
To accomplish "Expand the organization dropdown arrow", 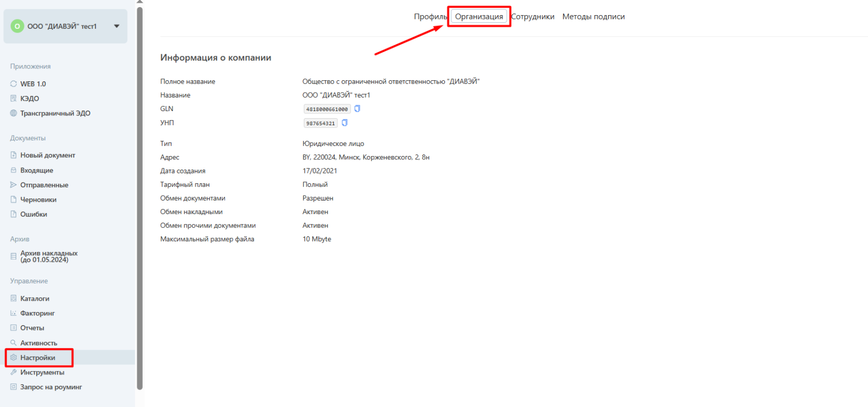I will (117, 26).
